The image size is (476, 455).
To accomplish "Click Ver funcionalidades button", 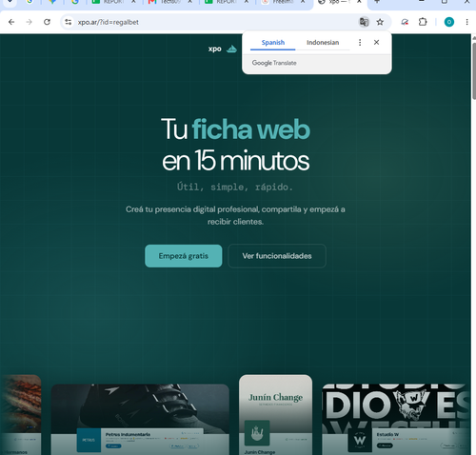I will coord(277,256).
